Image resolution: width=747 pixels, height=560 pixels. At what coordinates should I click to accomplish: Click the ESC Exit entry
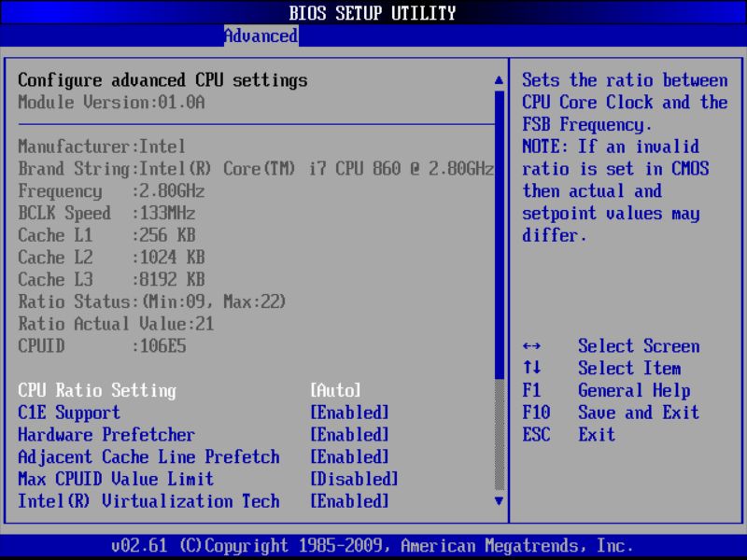[x=569, y=435]
